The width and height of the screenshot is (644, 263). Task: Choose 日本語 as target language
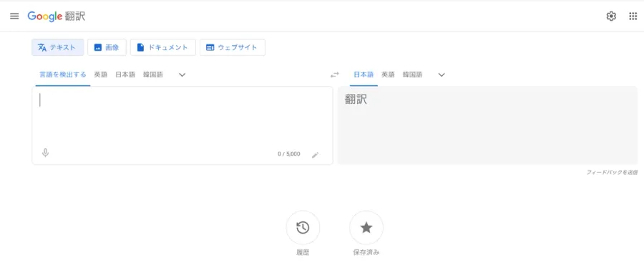[x=364, y=75]
